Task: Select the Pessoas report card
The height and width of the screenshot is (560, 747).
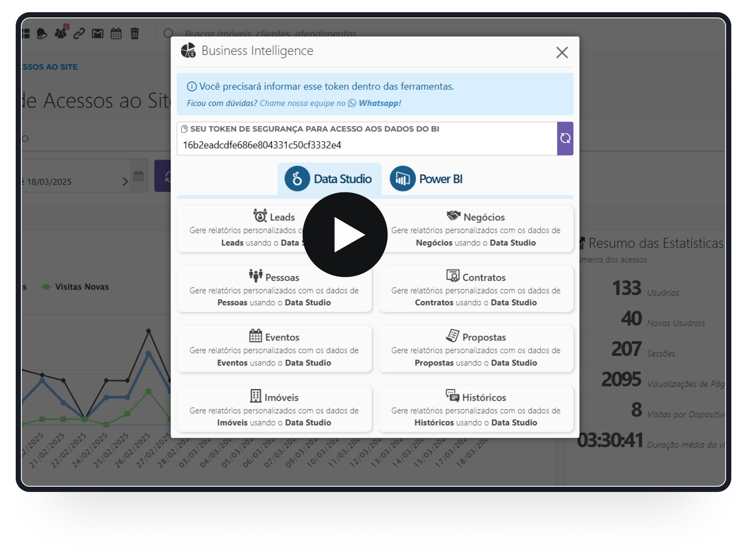Action: click(274, 289)
